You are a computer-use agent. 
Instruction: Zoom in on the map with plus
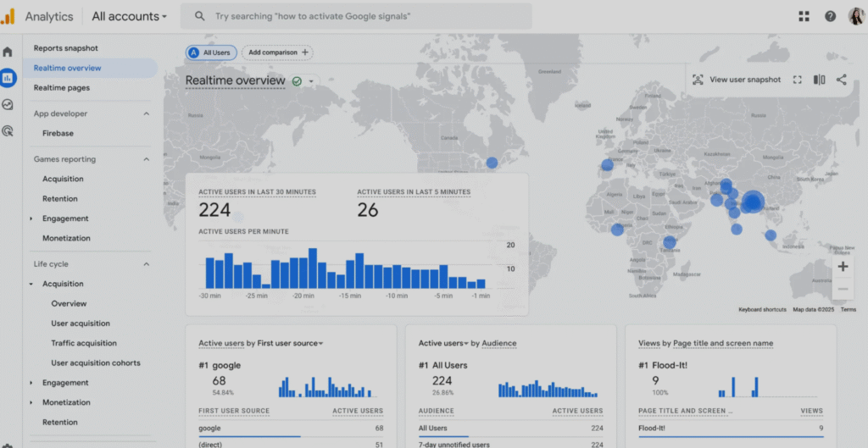[x=843, y=267]
